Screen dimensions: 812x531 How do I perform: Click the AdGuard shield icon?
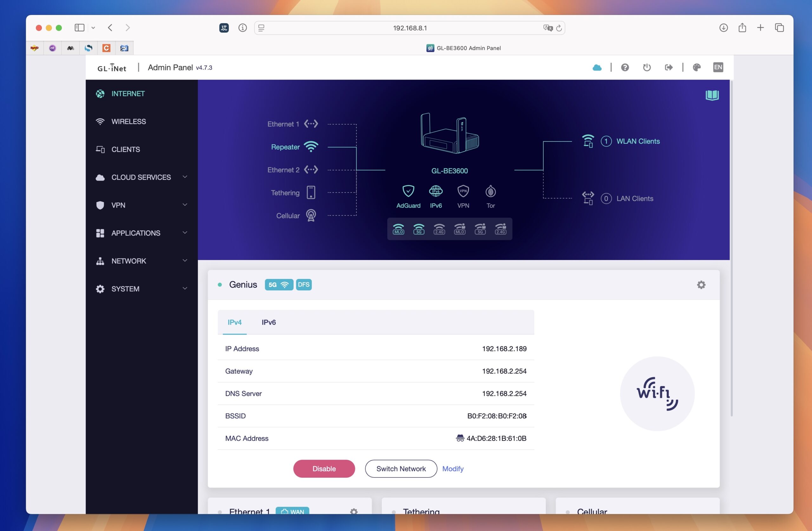[408, 191]
